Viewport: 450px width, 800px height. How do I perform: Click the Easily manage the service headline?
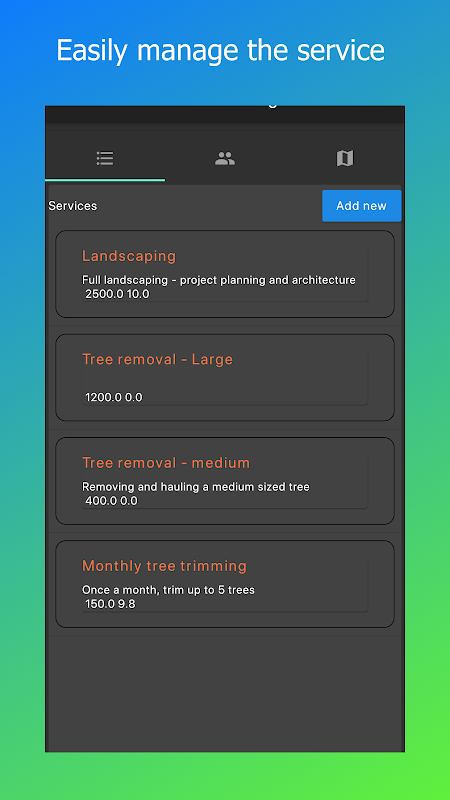pos(220,51)
